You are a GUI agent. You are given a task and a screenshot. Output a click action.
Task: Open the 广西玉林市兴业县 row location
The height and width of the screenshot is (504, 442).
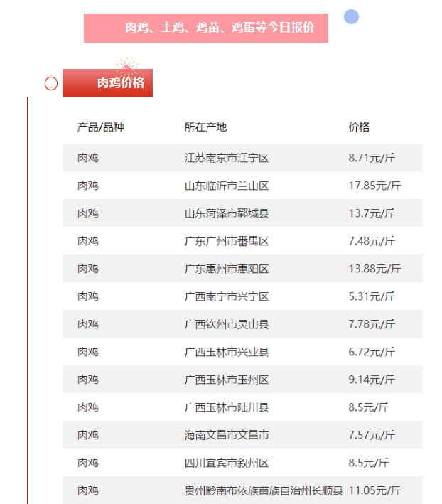[x=227, y=352]
